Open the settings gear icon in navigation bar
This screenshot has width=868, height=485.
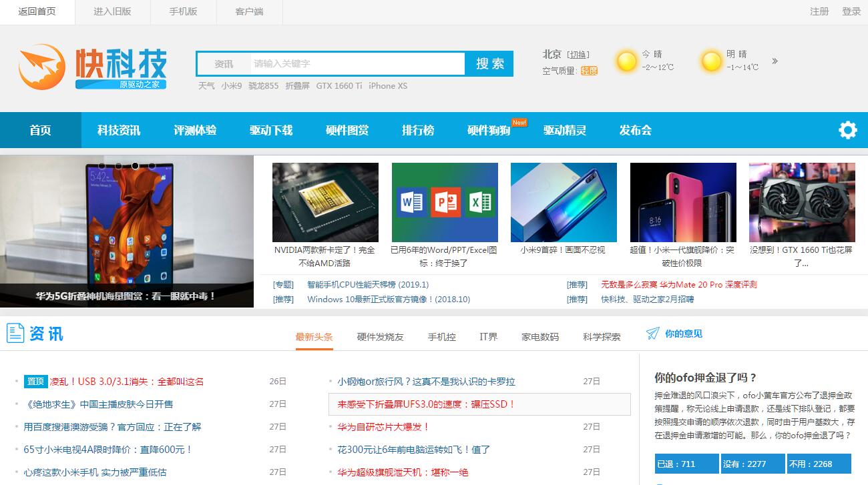click(847, 130)
